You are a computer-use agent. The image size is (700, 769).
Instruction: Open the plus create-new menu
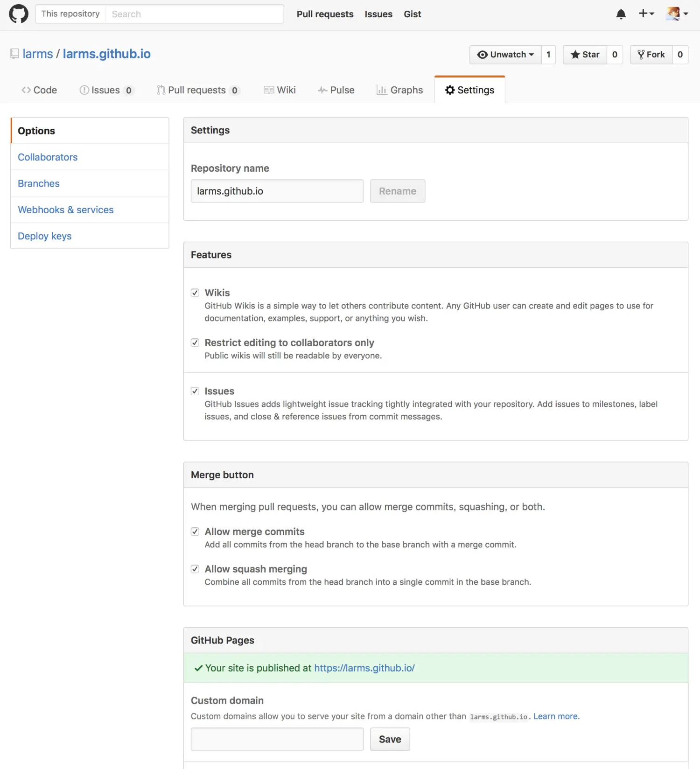click(646, 14)
